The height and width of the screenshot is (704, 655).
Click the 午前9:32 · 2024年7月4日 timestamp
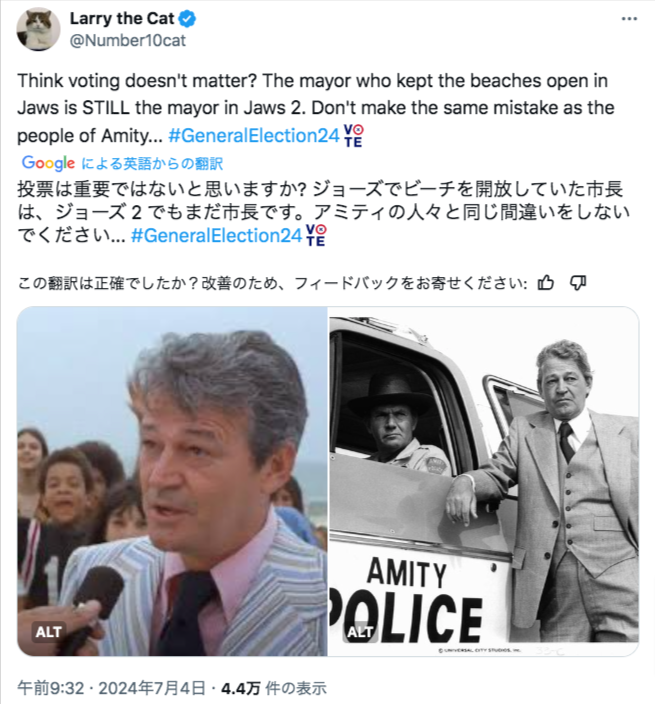point(111,688)
